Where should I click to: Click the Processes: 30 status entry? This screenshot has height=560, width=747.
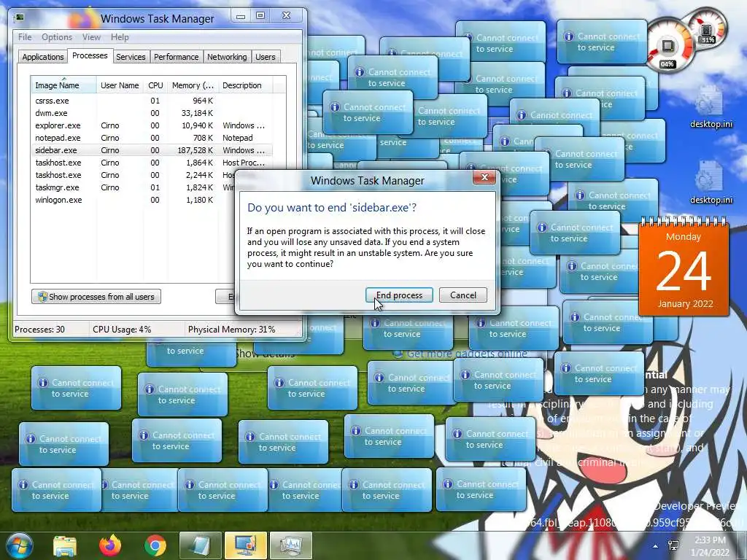pyautogui.click(x=39, y=330)
